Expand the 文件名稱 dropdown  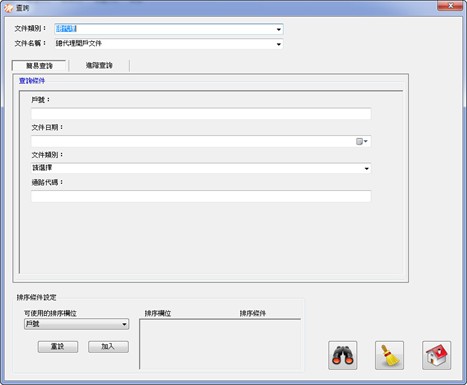pos(279,44)
